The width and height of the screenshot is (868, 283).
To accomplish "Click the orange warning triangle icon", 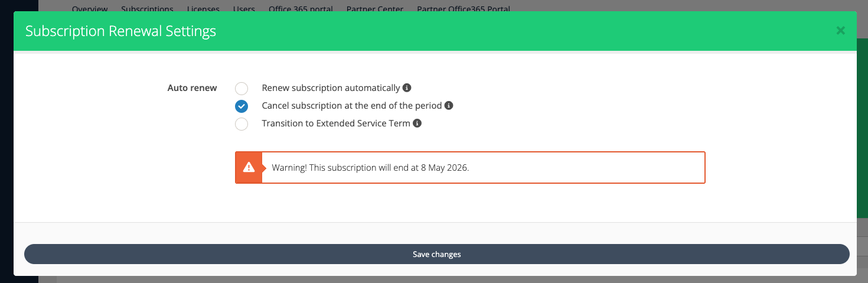I will (249, 168).
